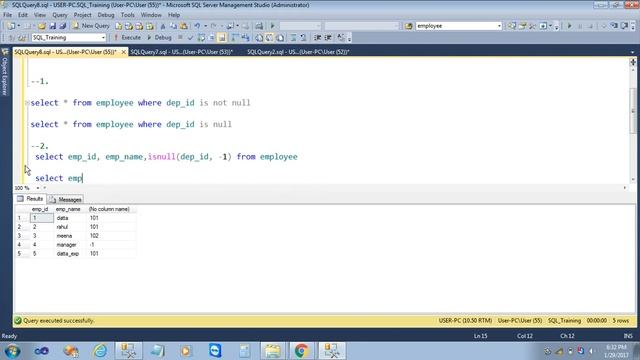The image size is (640, 360).
Task: Click the New Query button
Action: tap(91, 26)
